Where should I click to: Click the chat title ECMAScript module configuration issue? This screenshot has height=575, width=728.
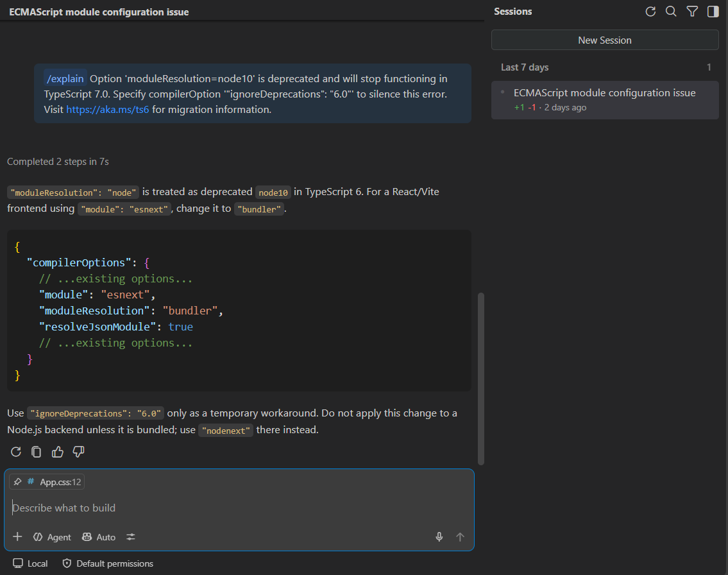[x=99, y=12]
